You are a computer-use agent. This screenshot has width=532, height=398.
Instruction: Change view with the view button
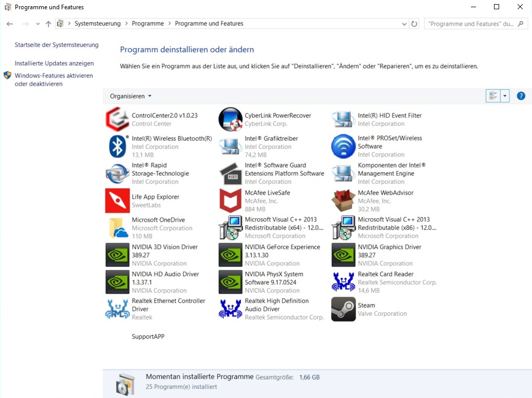pos(493,96)
